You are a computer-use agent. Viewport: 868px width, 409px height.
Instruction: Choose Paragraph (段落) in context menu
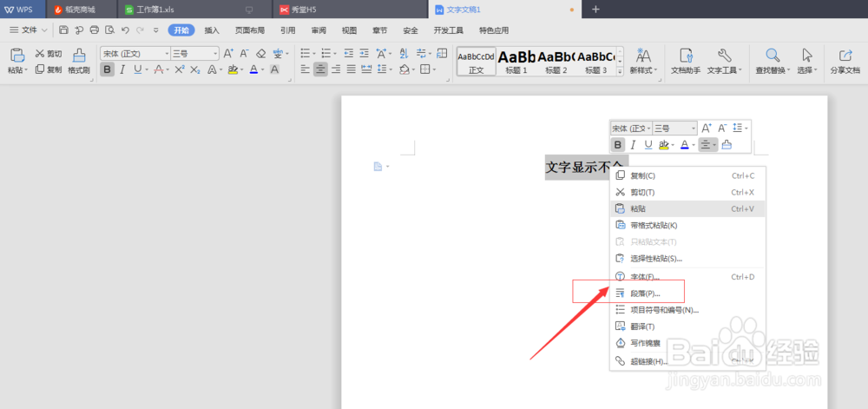tap(688, 293)
